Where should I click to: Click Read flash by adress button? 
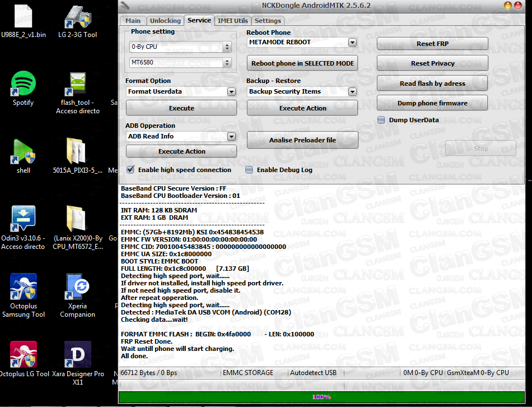tap(432, 83)
